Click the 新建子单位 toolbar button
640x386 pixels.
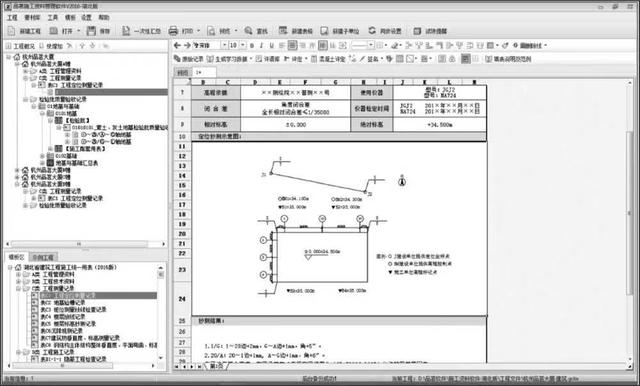click(340, 31)
